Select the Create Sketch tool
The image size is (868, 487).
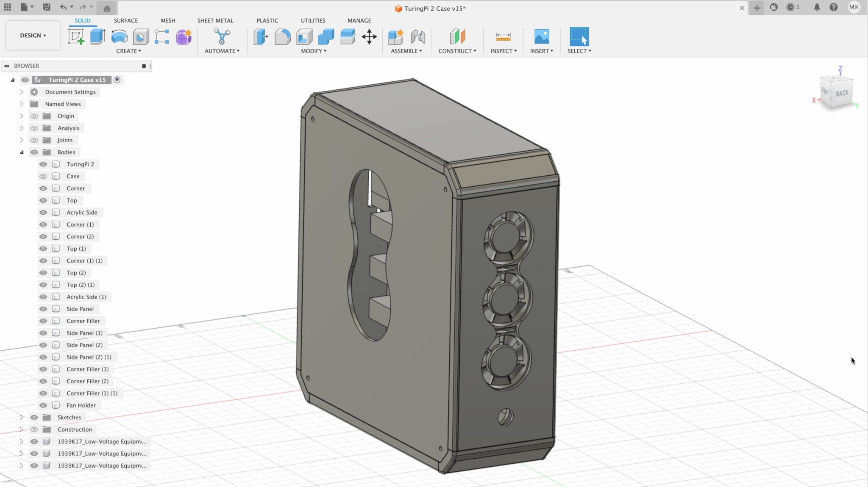[x=76, y=37]
